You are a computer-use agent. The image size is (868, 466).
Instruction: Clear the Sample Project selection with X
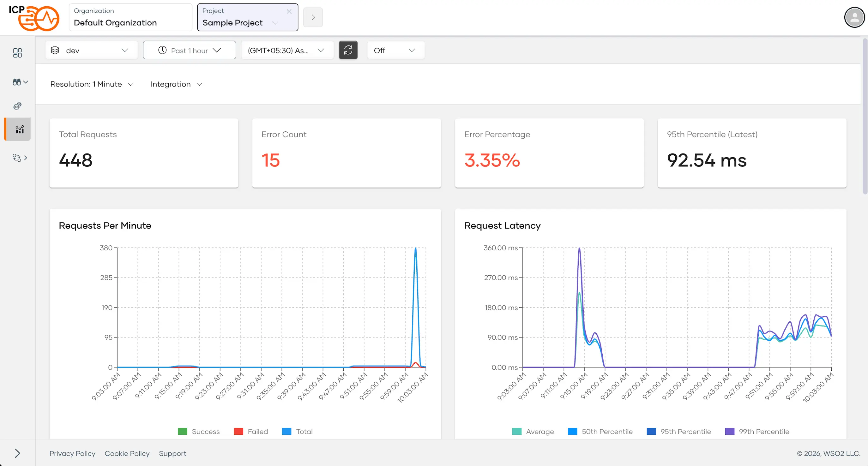tap(289, 11)
